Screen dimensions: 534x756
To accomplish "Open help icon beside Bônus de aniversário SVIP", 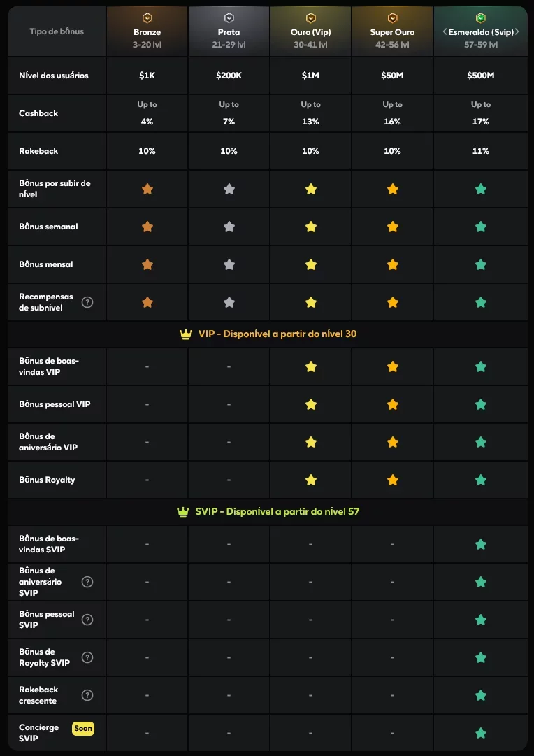I will point(87,582).
